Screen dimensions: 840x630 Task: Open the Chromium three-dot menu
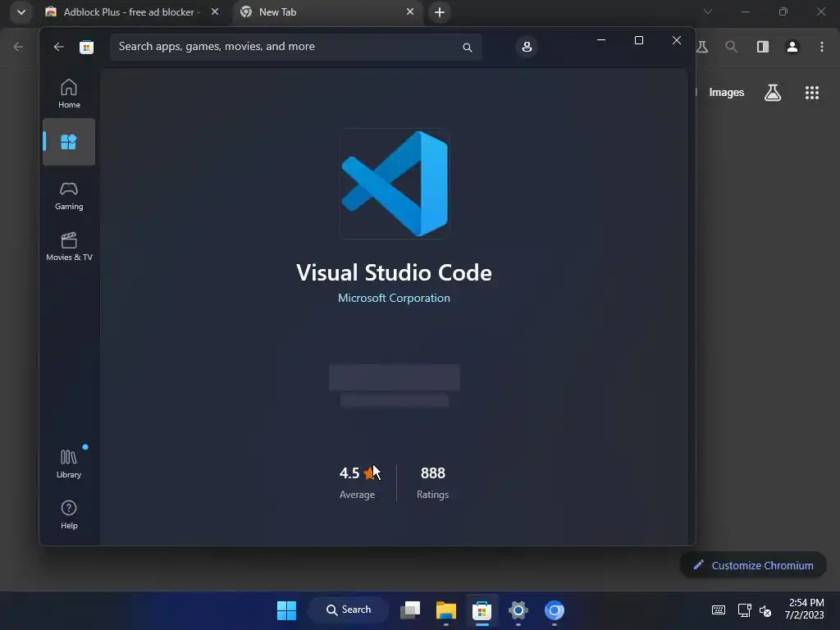[x=822, y=47]
